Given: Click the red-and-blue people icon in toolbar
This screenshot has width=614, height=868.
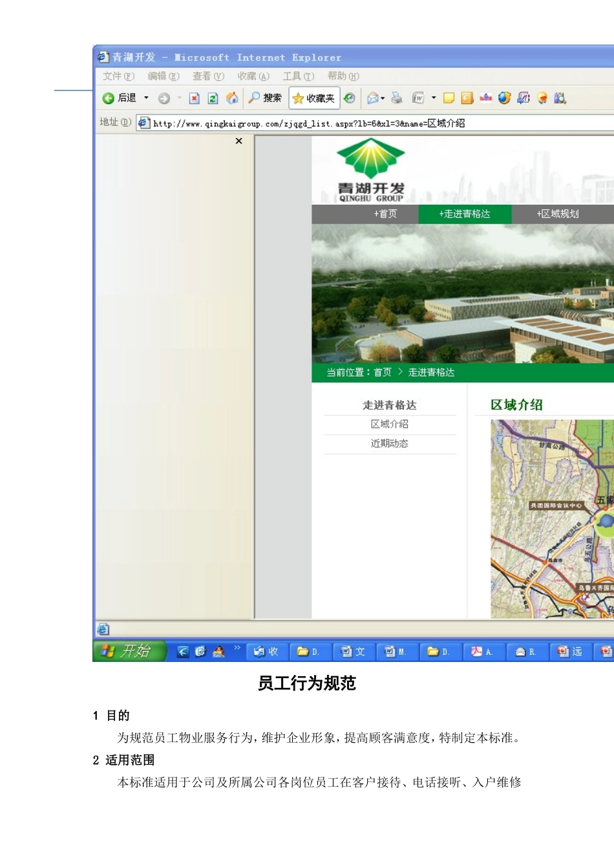Looking at the screenshot, I should (x=486, y=98).
